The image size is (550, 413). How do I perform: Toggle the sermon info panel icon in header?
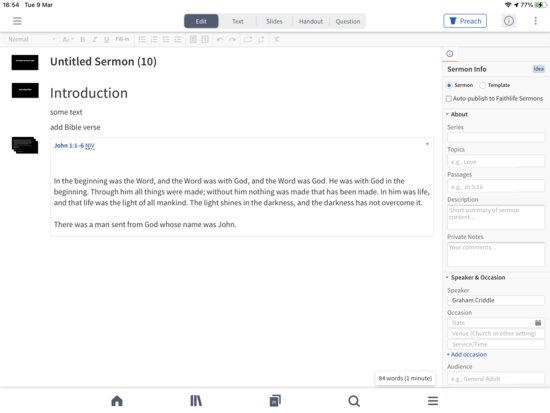(x=509, y=21)
